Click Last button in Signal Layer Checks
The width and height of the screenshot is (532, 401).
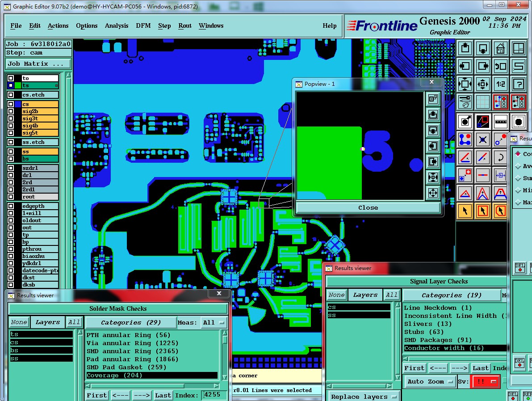click(x=481, y=368)
